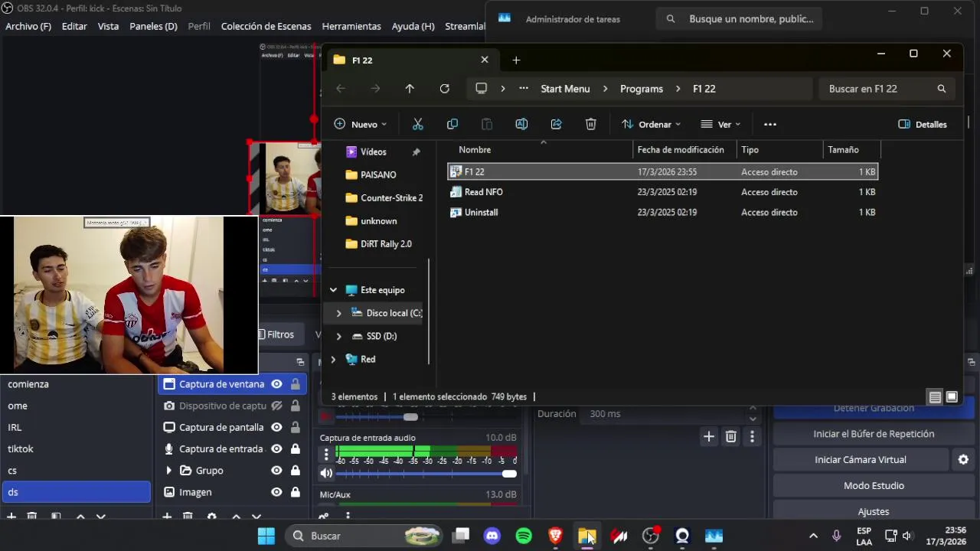Image resolution: width=980 pixels, height=551 pixels.
Task: Select the Read NFO shortcut file
Action: point(483,192)
